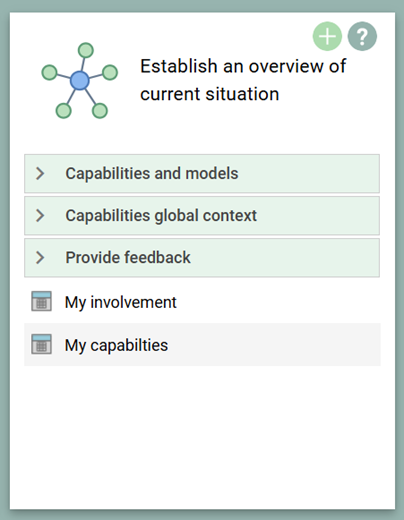This screenshot has width=404, height=520.
Task: Click the title Establish an overview of current situation
Action: click(x=243, y=80)
